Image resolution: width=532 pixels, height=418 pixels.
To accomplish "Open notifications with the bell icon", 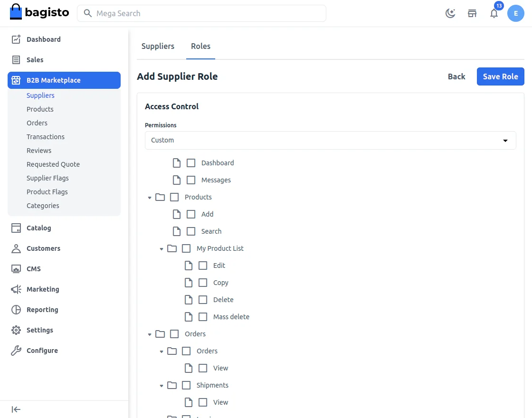I will (x=494, y=13).
